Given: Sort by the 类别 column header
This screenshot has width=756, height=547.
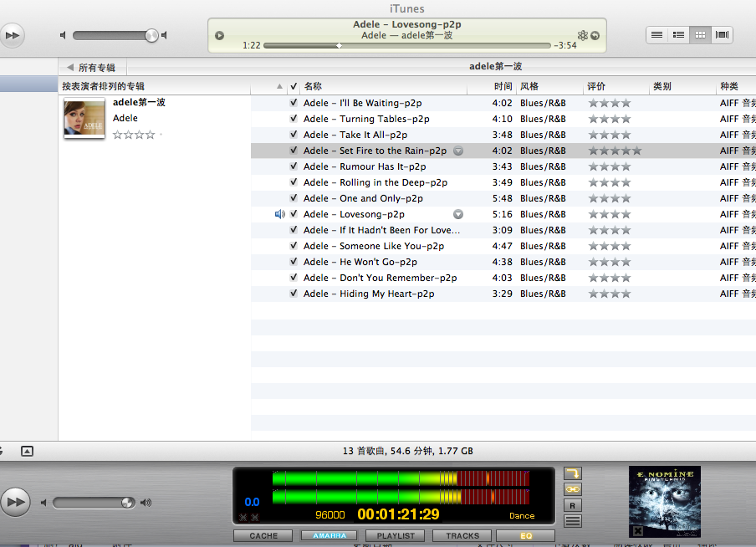Looking at the screenshot, I should [682, 86].
